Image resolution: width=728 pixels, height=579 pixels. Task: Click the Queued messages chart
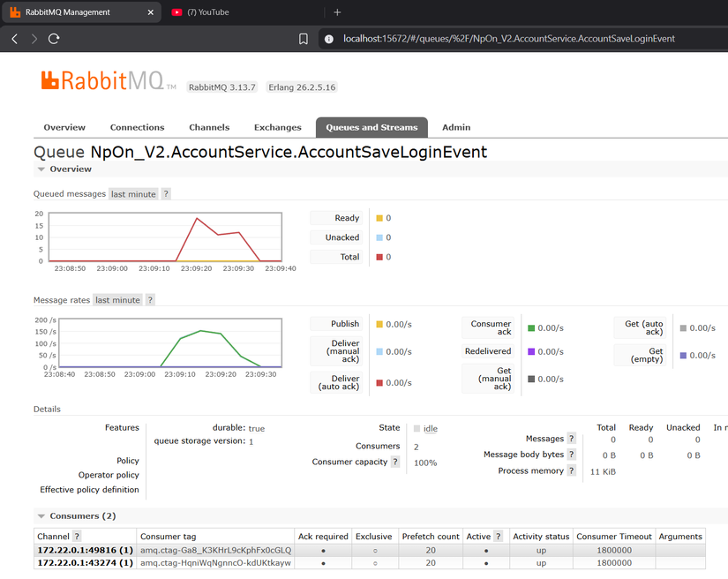click(165, 237)
